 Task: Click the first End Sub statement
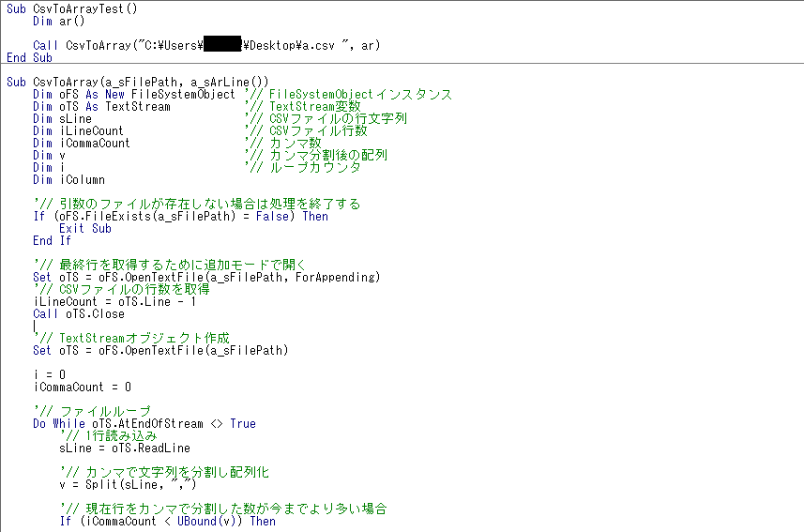[x=29, y=57]
